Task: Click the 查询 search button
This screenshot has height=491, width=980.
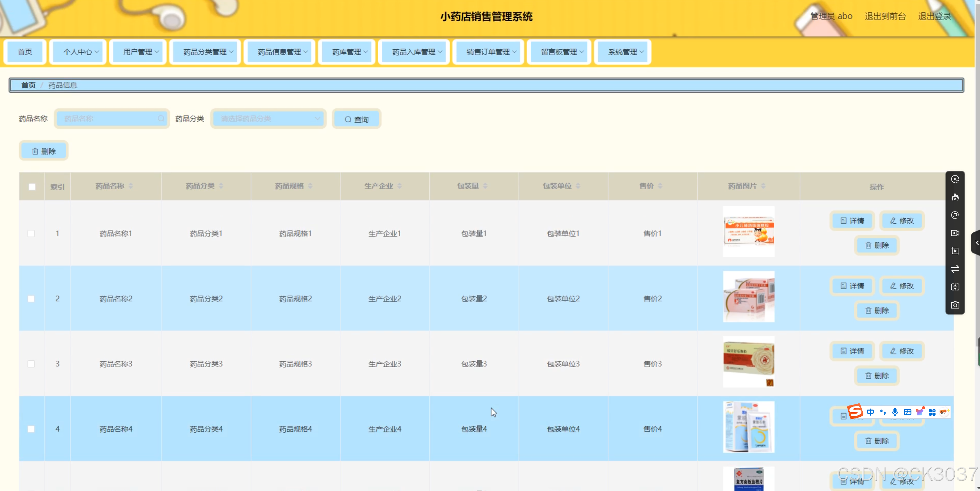Action: (x=356, y=119)
